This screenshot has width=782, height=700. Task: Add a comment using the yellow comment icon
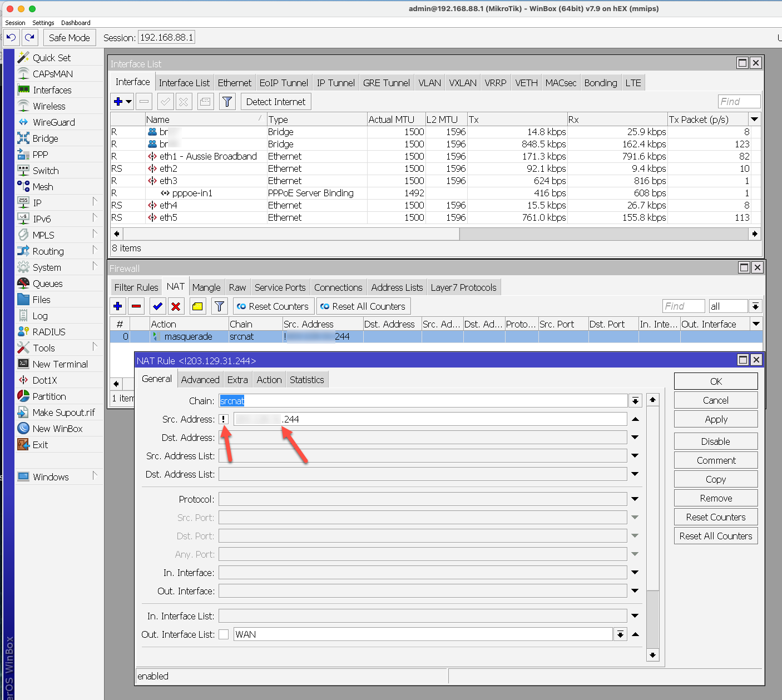(197, 306)
